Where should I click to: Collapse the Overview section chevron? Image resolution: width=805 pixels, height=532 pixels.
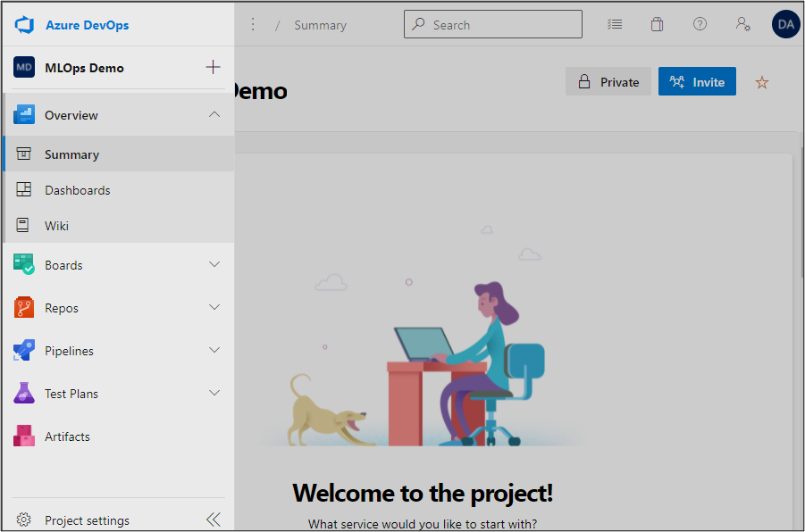point(214,114)
